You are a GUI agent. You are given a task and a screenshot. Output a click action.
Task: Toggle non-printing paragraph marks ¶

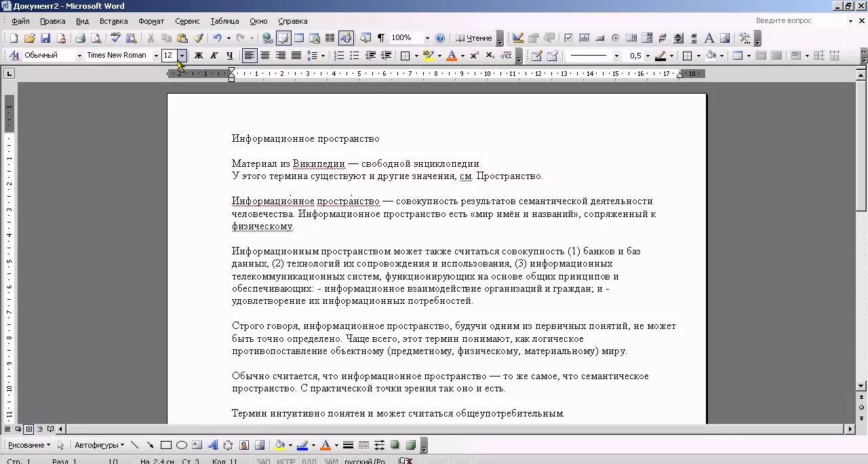(x=380, y=38)
